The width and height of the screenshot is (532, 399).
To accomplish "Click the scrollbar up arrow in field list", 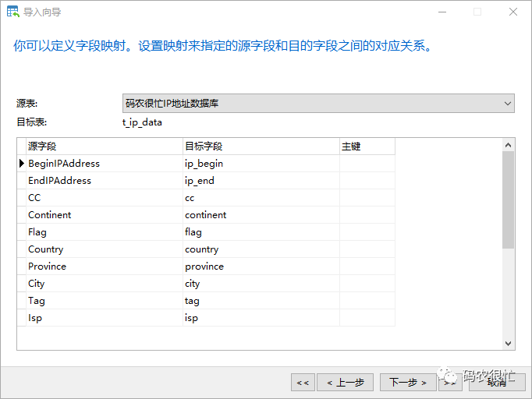I will pos(508,145).
